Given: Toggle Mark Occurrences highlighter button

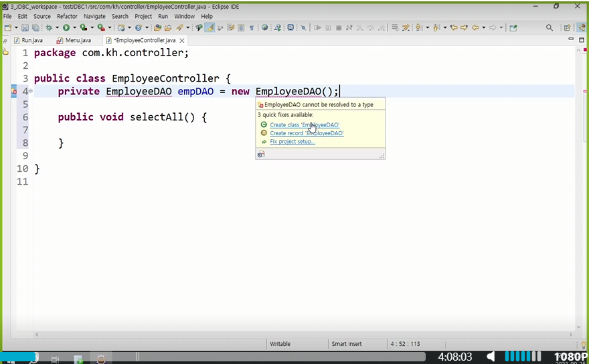Looking at the screenshot, I should tap(209, 27).
